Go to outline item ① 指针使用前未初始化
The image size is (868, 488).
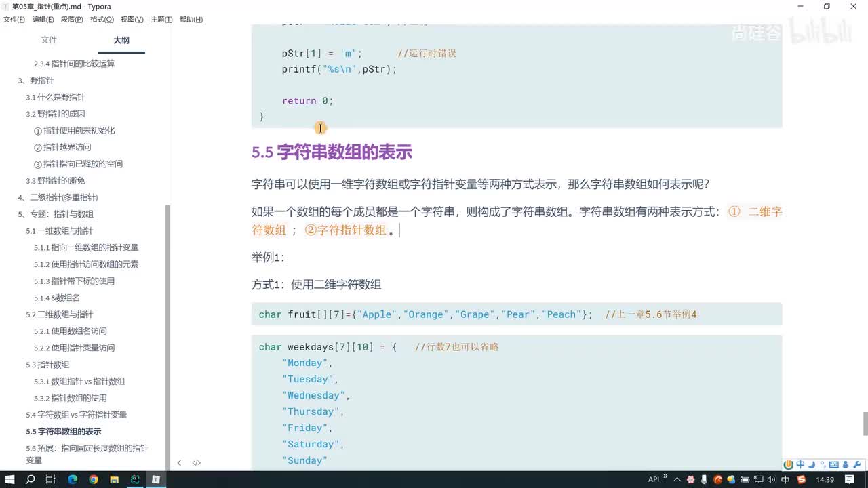[75, 131]
